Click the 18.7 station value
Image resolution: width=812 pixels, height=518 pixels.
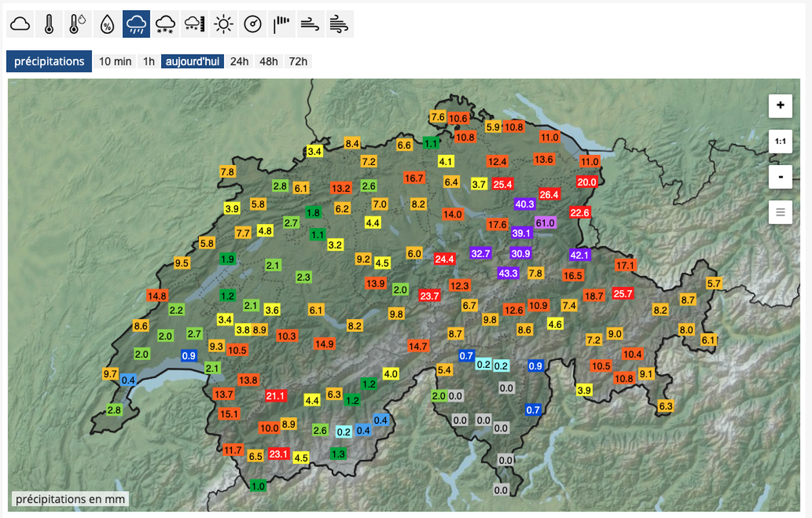(593, 296)
